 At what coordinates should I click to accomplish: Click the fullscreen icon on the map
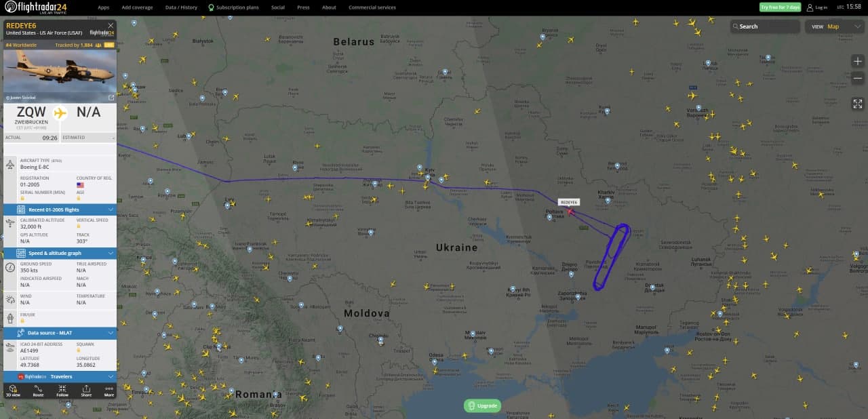(857, 104)
